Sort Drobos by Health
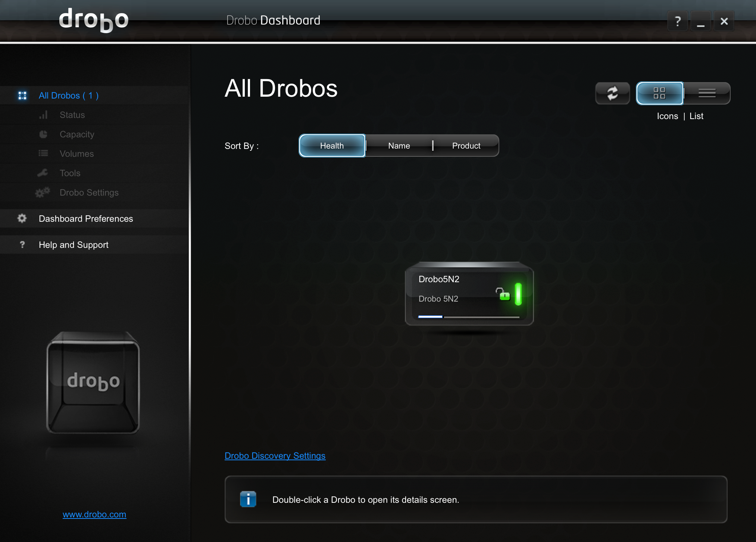 click(x=332, y=146)
